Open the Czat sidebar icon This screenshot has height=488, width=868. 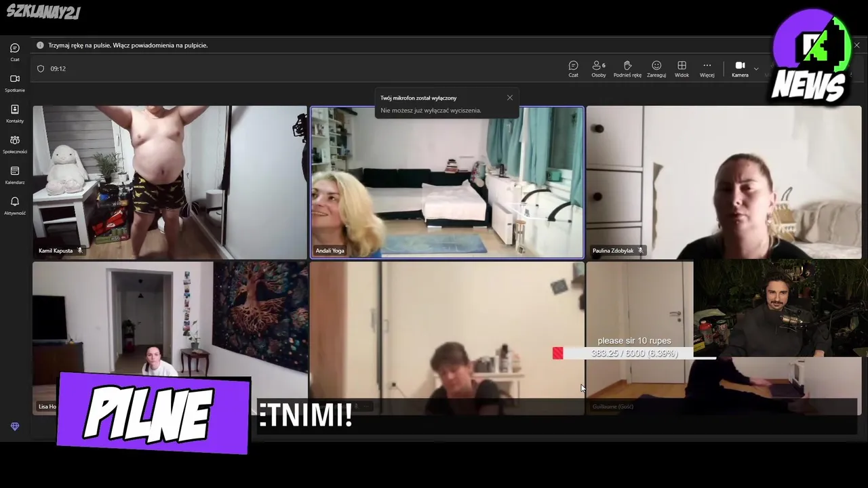15,52
